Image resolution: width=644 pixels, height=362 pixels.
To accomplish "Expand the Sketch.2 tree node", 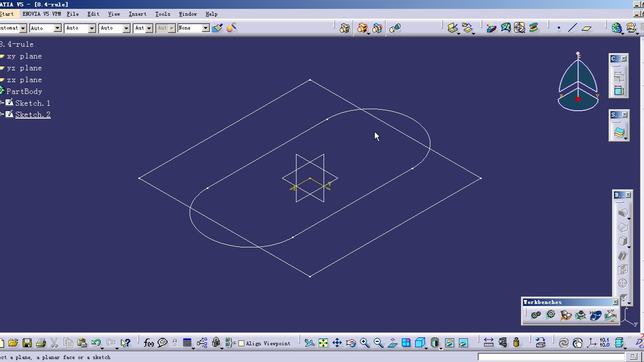I will coord(2,114).
